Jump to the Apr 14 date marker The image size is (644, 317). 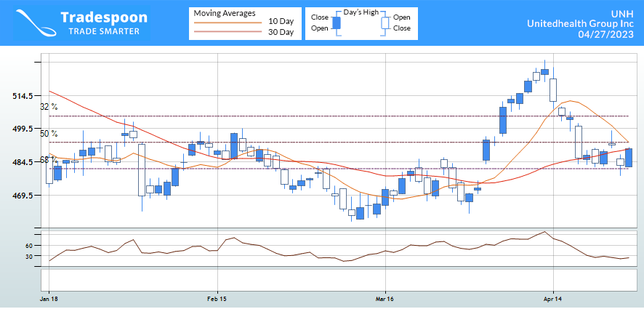[553, 299]
